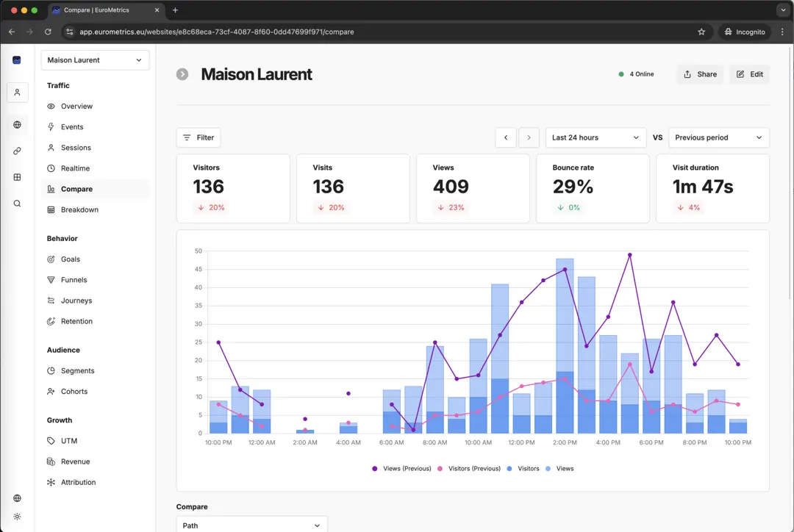Expand the Path compare dropdown
This screenshot has height=532, width=794.
[x=251, y=525]
